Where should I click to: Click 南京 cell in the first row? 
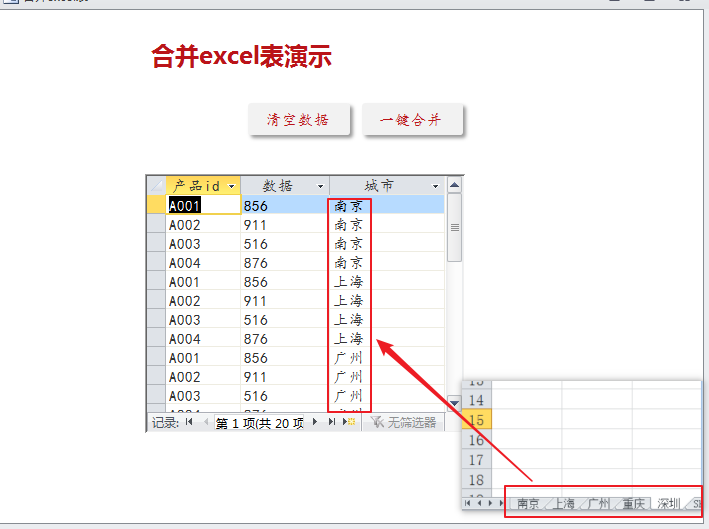click(x=387, y=205)
